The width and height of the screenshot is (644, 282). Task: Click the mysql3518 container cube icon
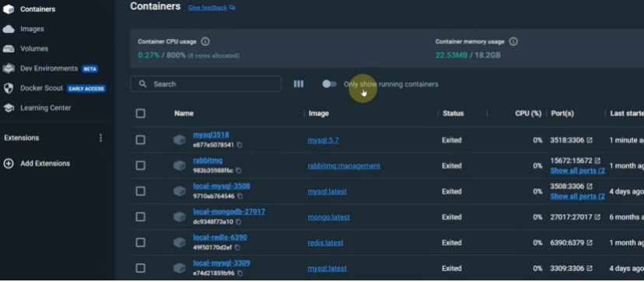tap(179, 140)
